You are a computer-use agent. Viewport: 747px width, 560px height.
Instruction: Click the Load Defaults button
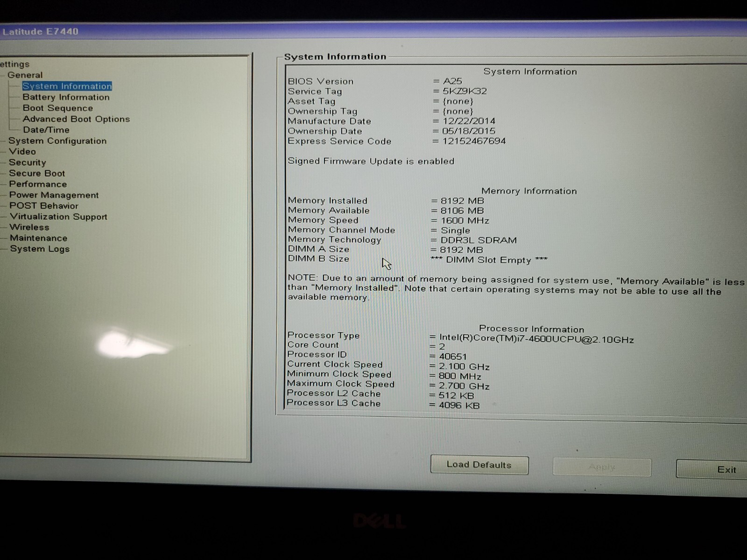click(479, 465)
